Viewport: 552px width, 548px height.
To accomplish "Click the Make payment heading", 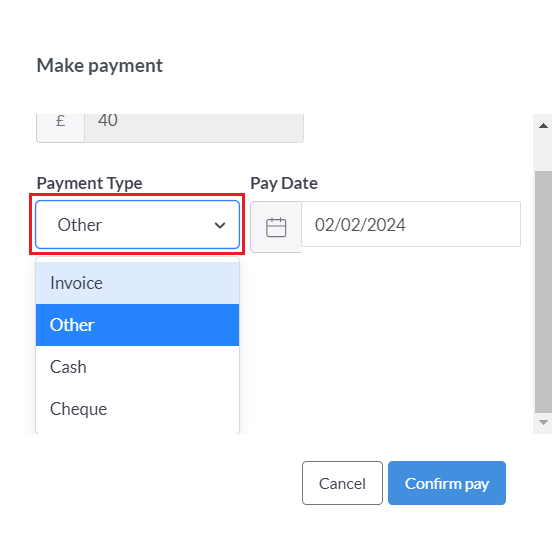I will pyautogui.click(x=100, y=66).
